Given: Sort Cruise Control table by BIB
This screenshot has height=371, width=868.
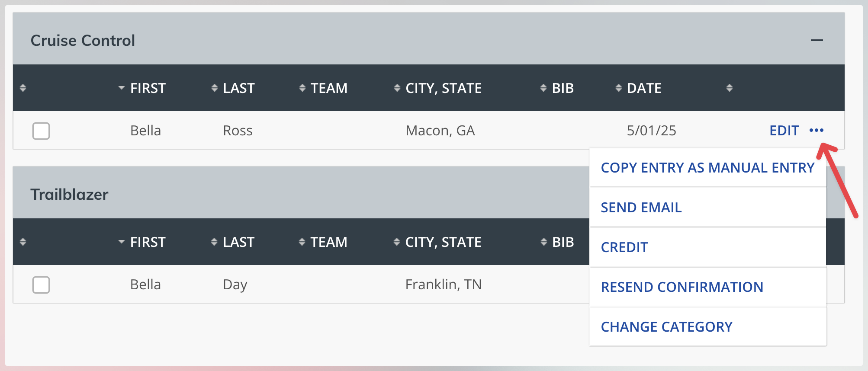Looking at the screenshot, I should pos(557,88).
